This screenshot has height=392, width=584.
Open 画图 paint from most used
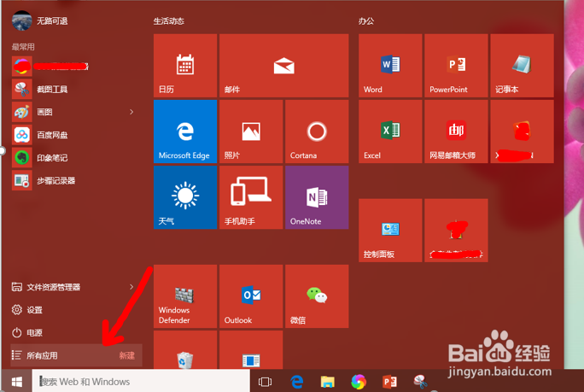tap(69, 112)
